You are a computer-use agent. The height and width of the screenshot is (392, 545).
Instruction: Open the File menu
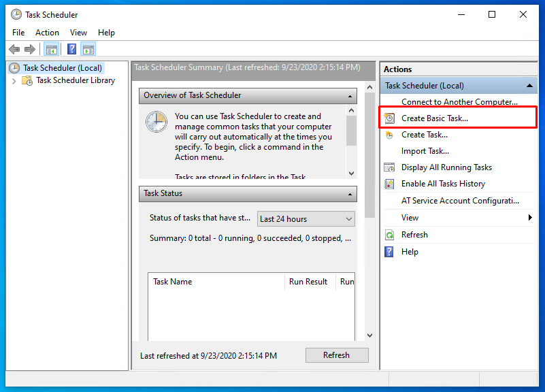(18, 33)
